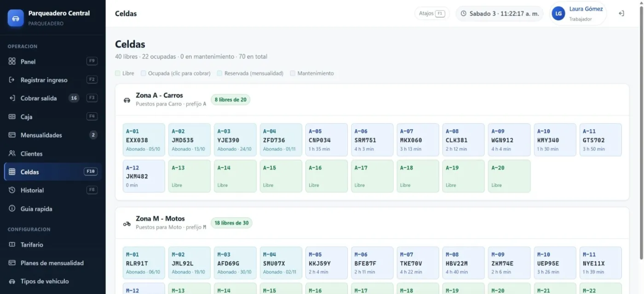This screenshot has width=644, height=294.
Task: Click the Parqueadero Central logo icon
Action: coord(16,18)
